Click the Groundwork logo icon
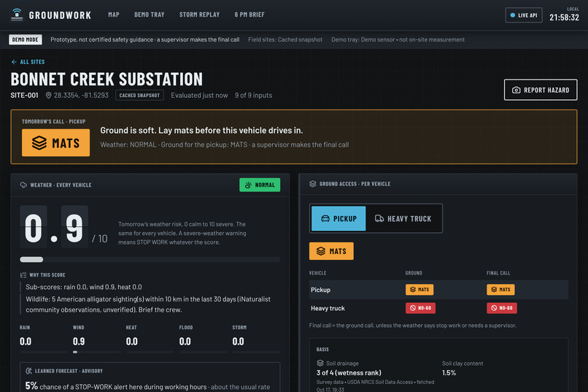The image size is (588, 392). (x=17, y=15)
